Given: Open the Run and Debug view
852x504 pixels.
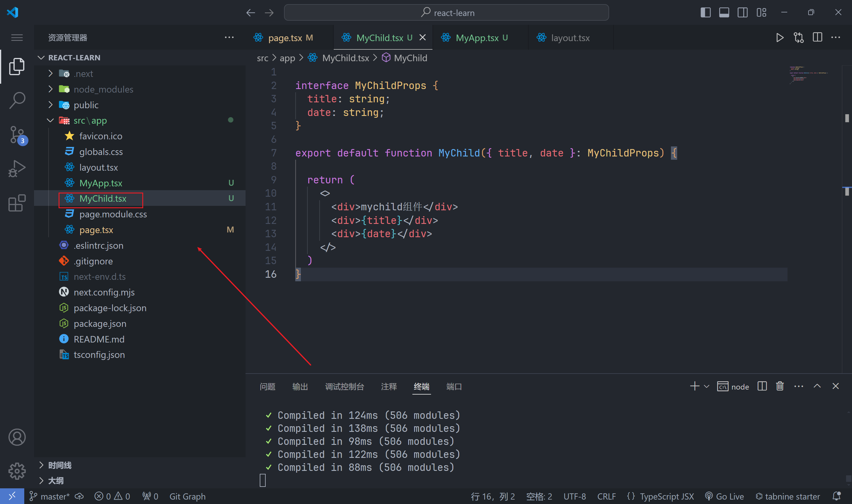Looking at the screenshot, I should 17,169.
